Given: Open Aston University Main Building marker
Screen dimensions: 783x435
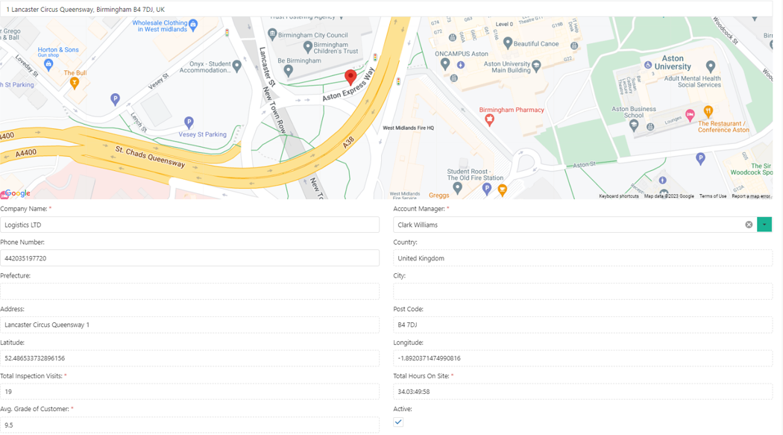Looking at the screenshot, I should pyautogui.click(x=536, y=65).
